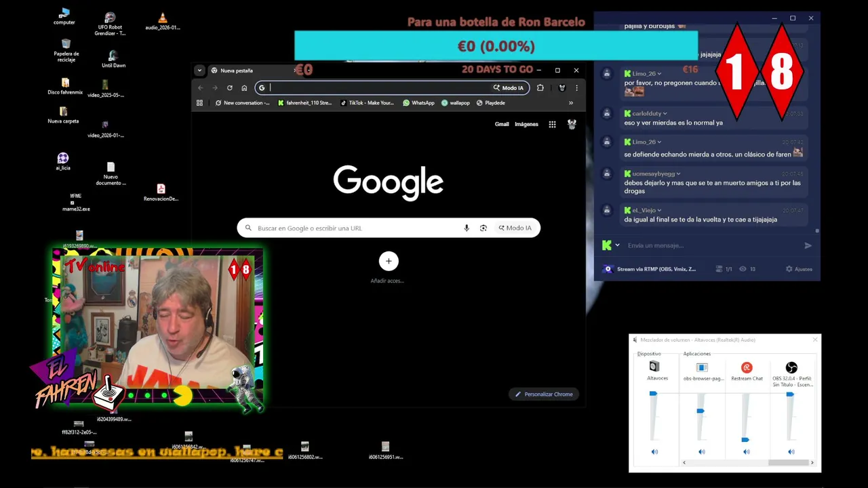
Task: Open fahrenheit_110 Stream bookmark
Action: point(304,103)
